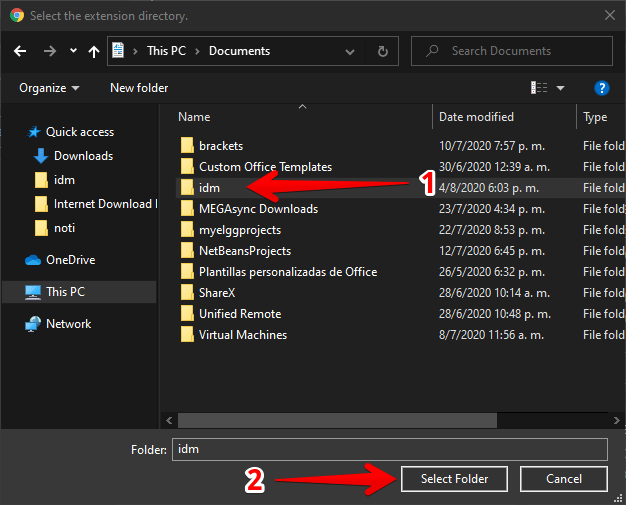Select Plantillas personalizadas de Office folder

point(288,272)
